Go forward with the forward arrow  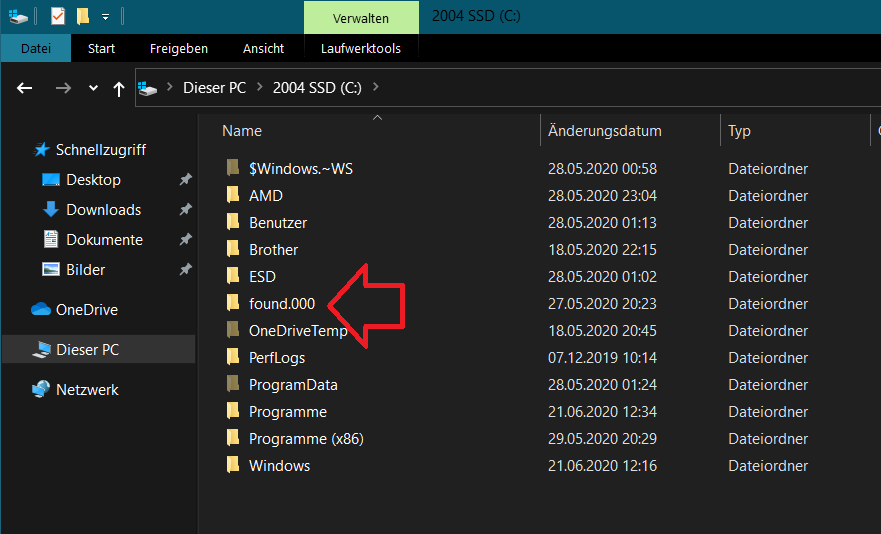pyautogui.click(x=63, y=88)
